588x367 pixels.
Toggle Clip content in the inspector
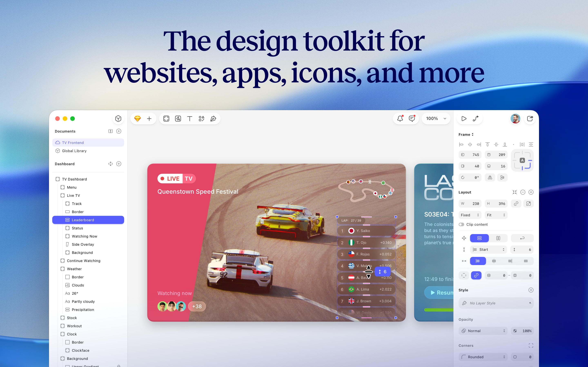pos(461,224)
